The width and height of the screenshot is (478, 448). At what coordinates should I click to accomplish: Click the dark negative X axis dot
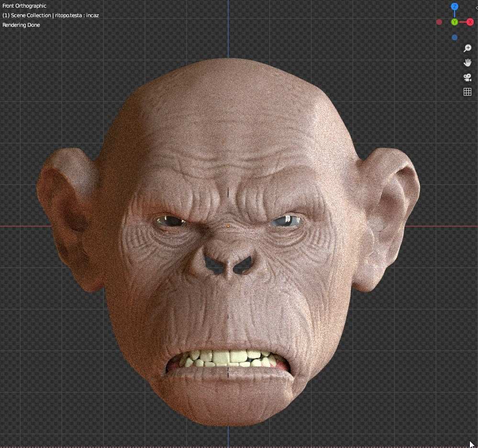(439, 22)
